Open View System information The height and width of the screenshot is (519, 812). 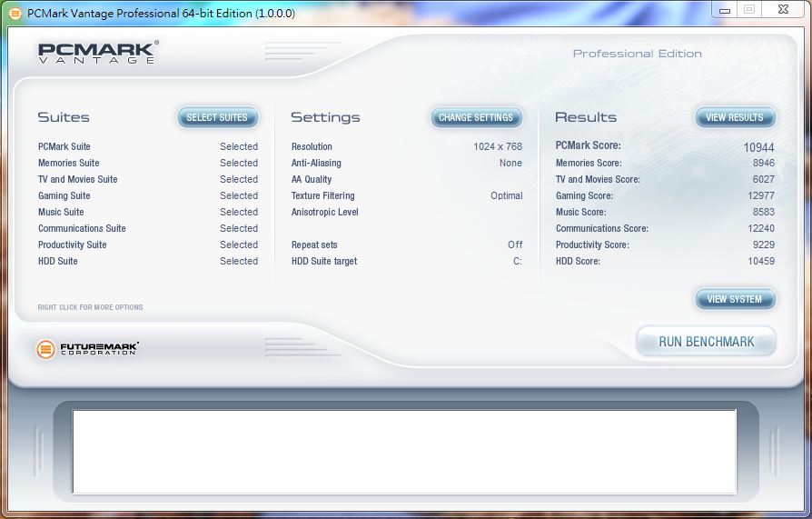735,299
